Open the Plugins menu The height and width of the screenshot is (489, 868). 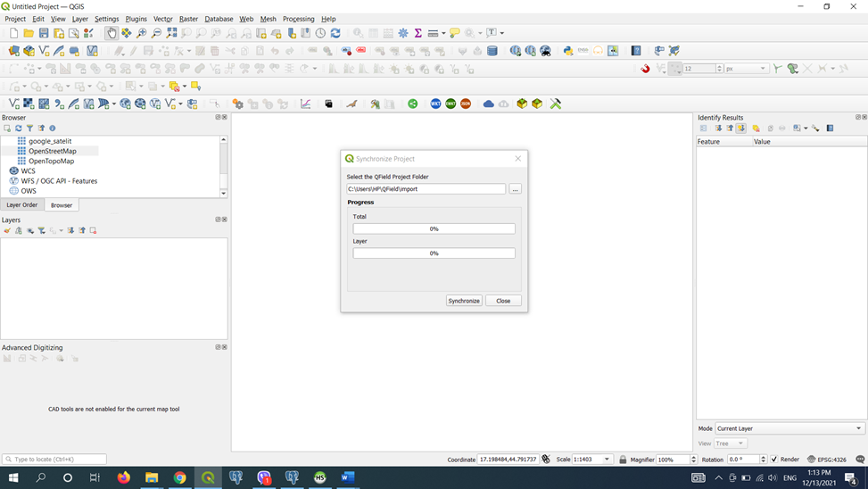pos(136,19)
